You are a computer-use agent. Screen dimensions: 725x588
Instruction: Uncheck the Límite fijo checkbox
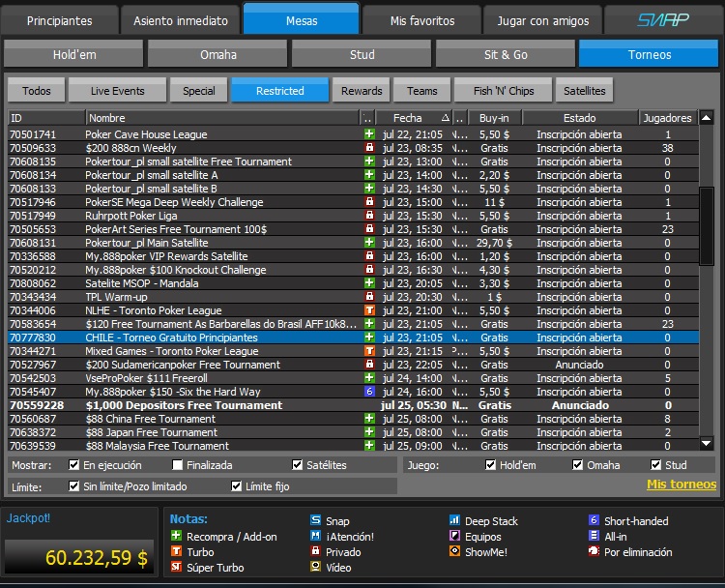point(236,486)
